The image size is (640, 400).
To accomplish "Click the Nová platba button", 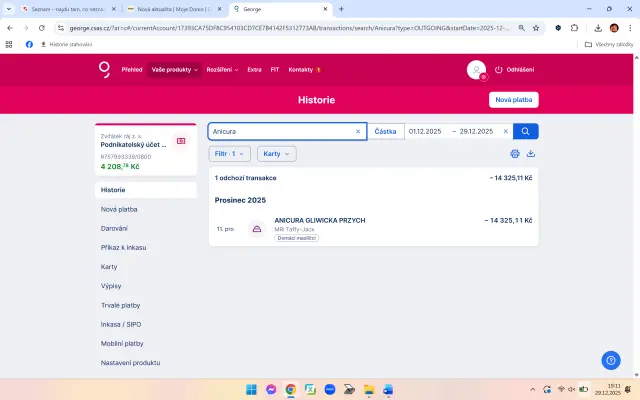I will pyautogui.click(x=514, y=100).
